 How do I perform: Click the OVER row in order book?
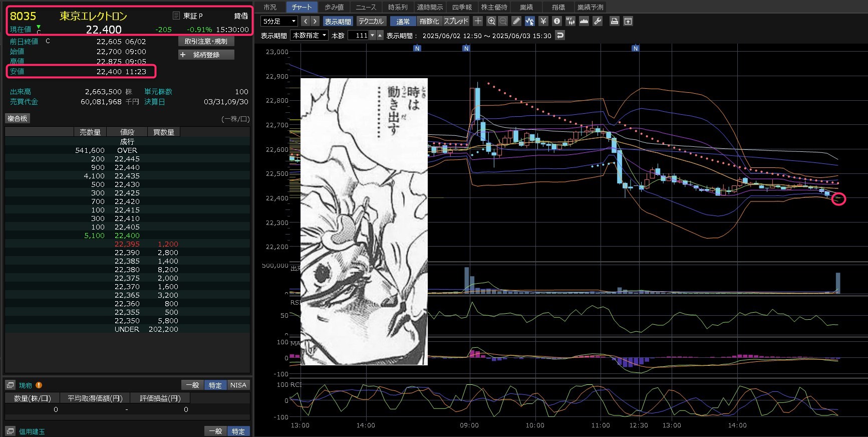point(127,150)
